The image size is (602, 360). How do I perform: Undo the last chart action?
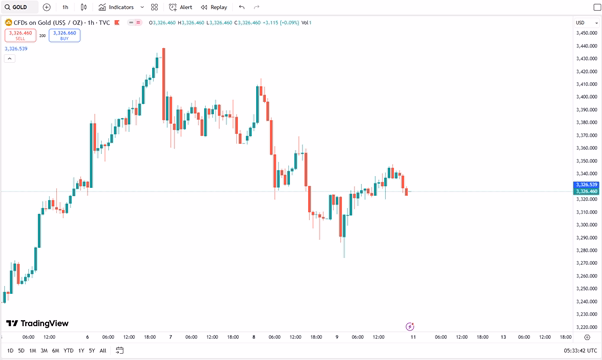point(241,7)
